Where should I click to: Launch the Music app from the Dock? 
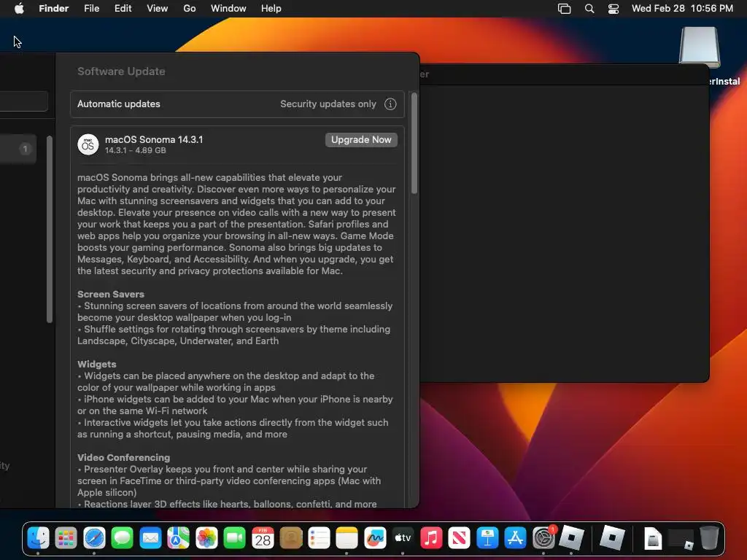coord(431,538)
